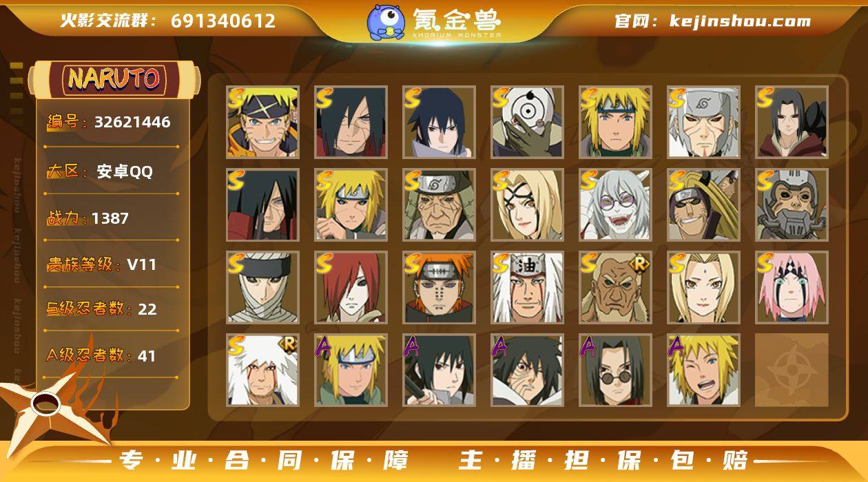Click the 编号 32621446 account field

(x=109, y=123)
